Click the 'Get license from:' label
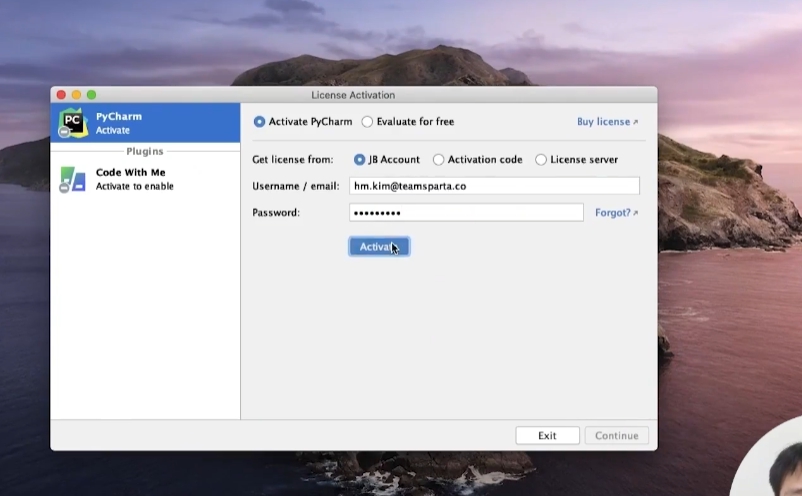This screenshot has height=496, width=802. click(x=293, y=160)
